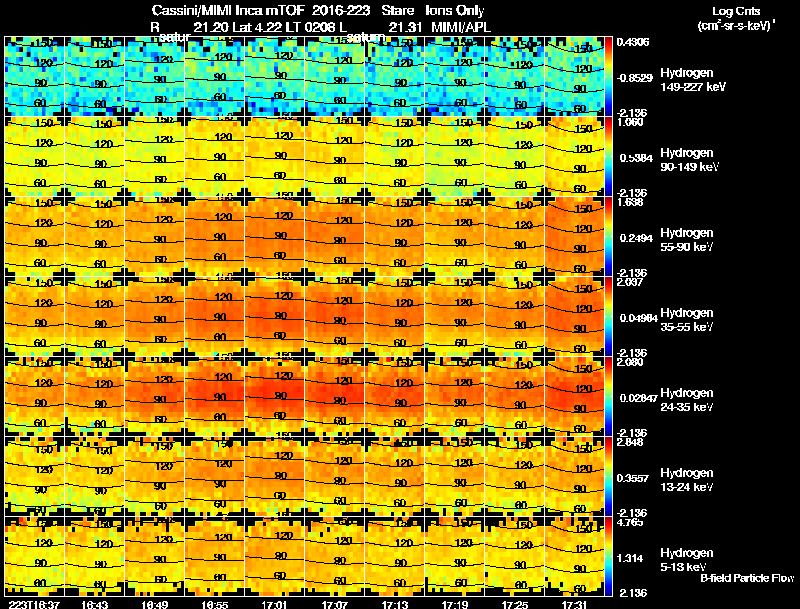Click the "0.5384" color scale value

[x=636, y=158]
